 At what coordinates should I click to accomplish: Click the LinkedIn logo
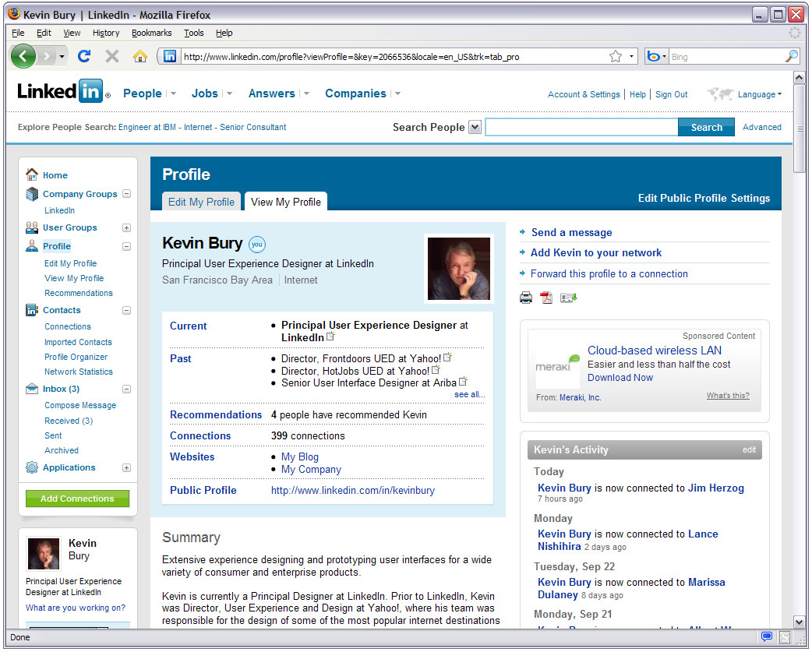coord(64,92)
